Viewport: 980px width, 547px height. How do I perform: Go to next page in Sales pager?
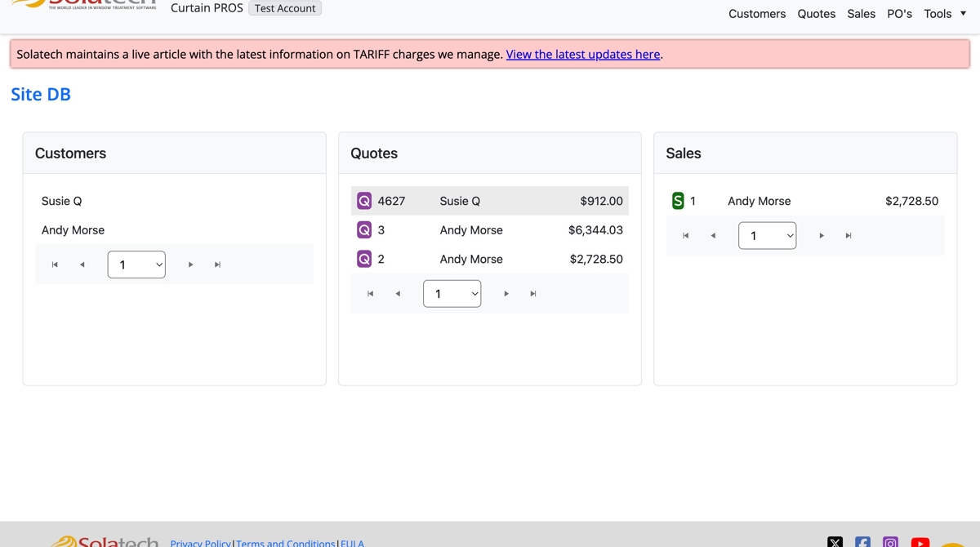[822, 236]
